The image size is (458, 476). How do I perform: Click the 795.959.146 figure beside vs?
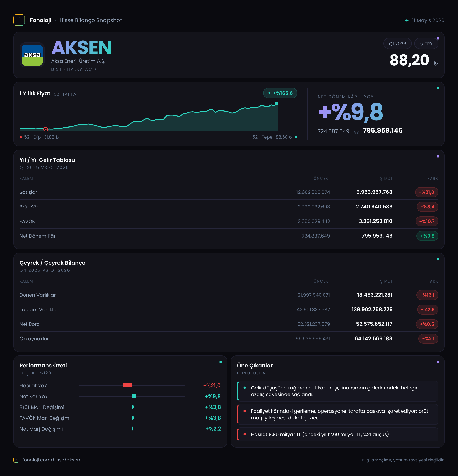[382, 130]
